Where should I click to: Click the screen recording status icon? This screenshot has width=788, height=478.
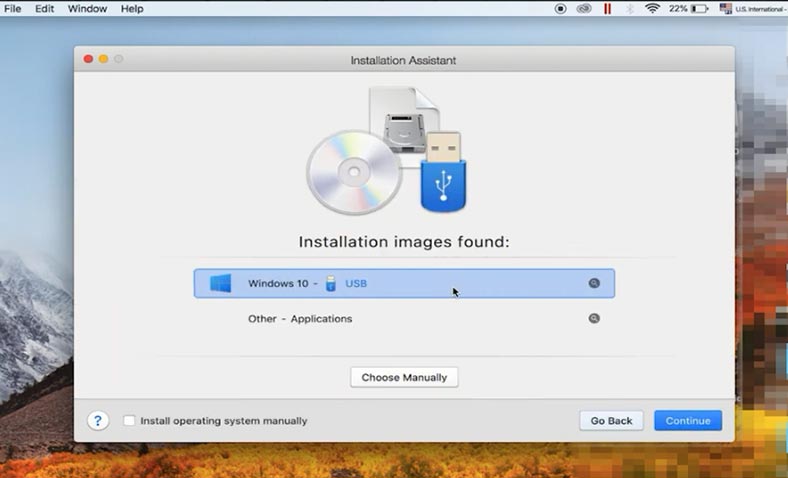click(560, 9)
